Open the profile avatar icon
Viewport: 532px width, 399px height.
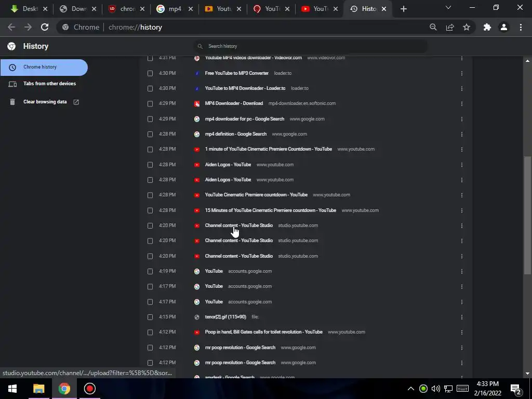click(504, 27)
